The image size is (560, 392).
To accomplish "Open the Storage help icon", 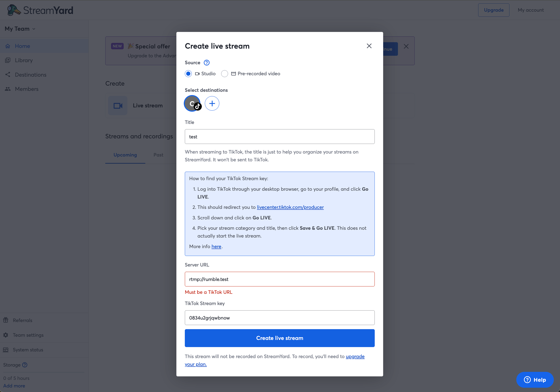I will (25, 365).
